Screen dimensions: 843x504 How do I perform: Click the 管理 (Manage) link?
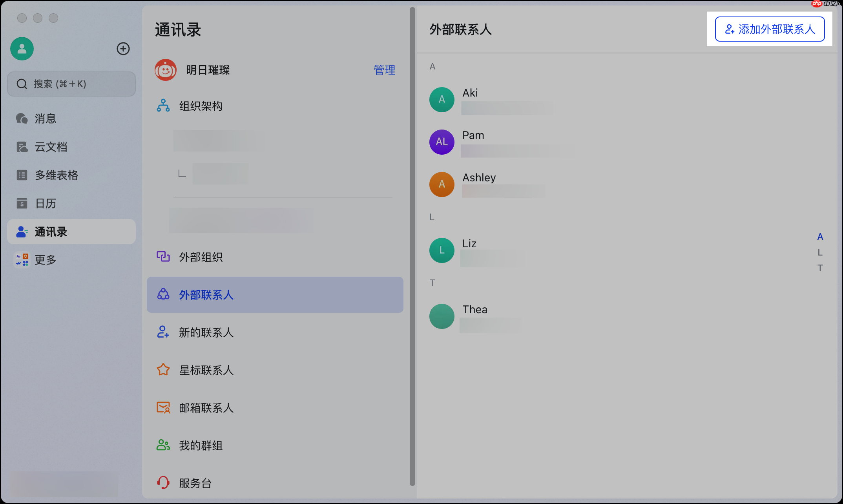tap(385, 70)
